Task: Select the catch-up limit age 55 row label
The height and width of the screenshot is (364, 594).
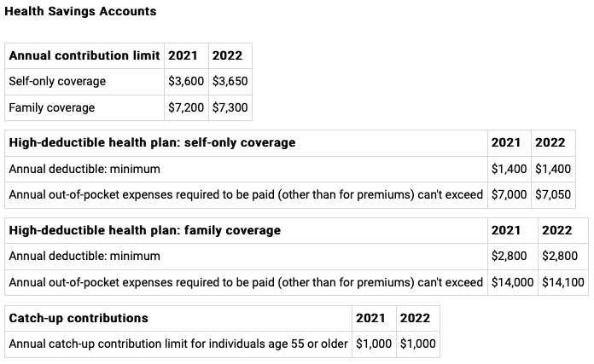Action: pos(178,344)
